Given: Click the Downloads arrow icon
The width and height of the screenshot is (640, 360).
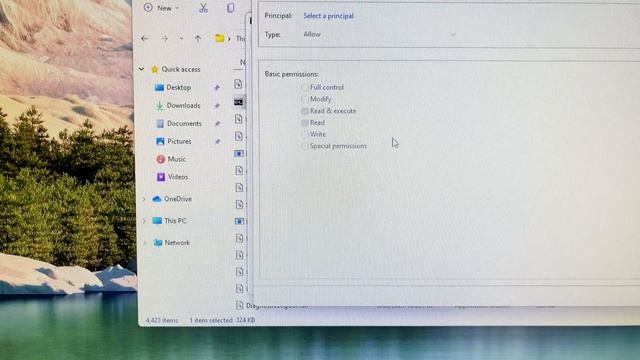Looking at the screenshot, I should (160, 105).
